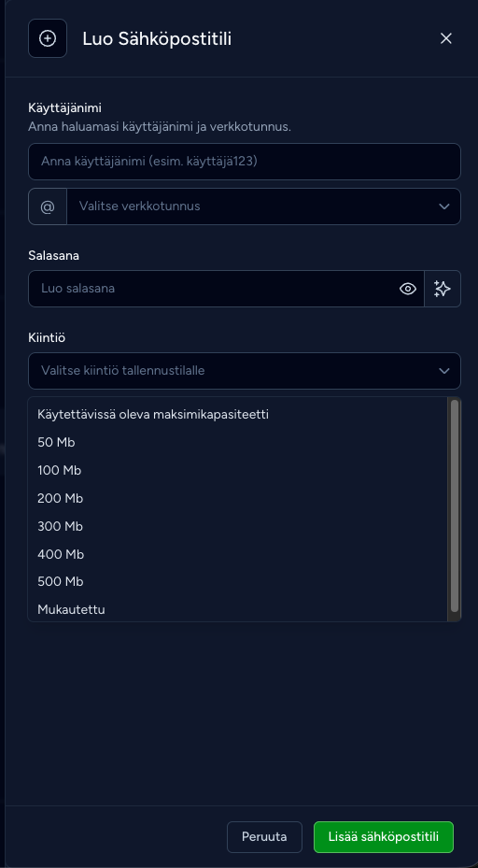
Task: Collapse the Valitse kiintiö tallennustilalle dropdown
Action: 245,371
